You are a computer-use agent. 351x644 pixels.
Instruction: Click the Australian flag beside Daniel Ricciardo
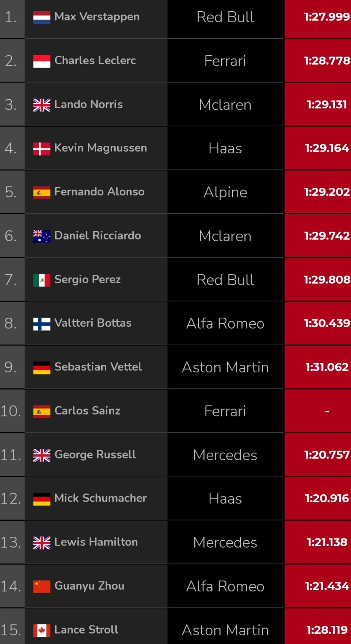(x=42, y=236)
